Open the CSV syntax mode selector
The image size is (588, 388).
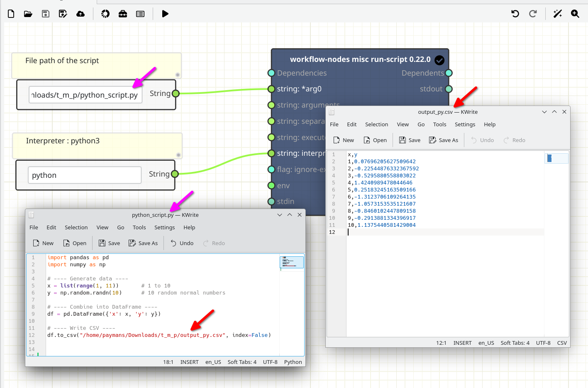point(562,343)
